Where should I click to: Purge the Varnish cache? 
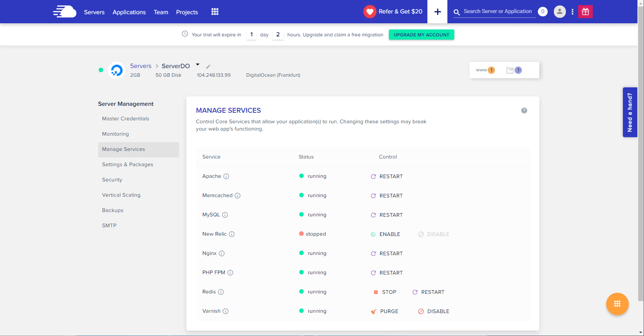(x=385, y=311)
